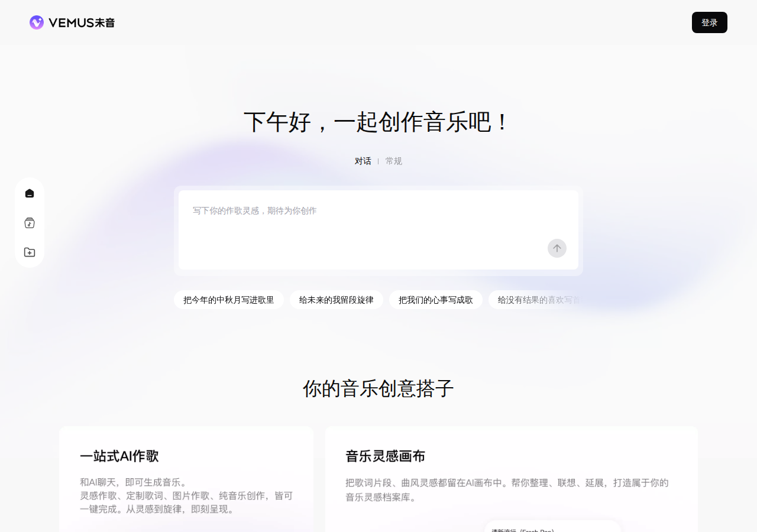Image resolution: width=757 pixels, height=532 pixels.
Task: Click the 下午好，一起创作音乐吧！ heading
Action: [x=378, y=122]
